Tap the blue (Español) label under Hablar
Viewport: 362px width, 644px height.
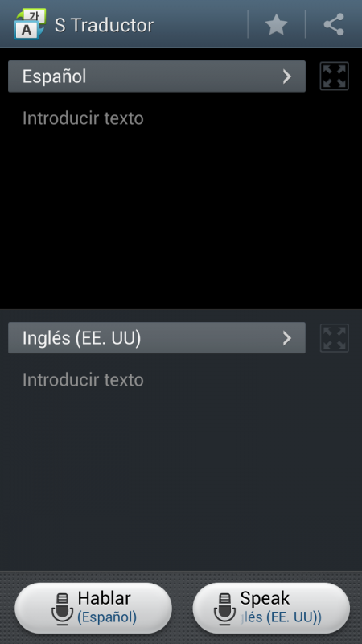tap(107, 617)
